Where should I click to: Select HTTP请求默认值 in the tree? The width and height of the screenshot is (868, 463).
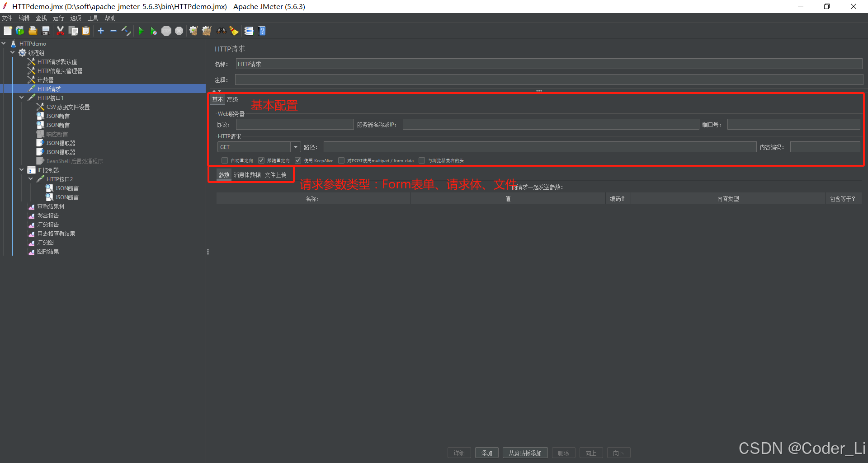point(57,62)
